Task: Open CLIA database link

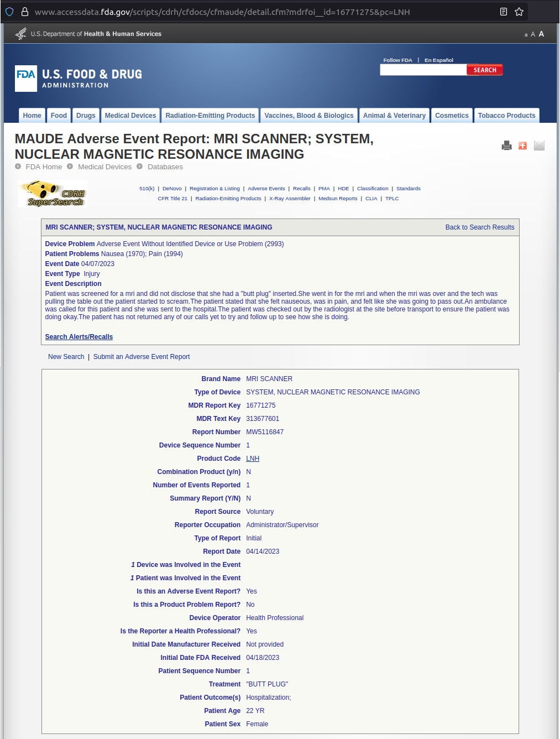Action: (371, 199)
